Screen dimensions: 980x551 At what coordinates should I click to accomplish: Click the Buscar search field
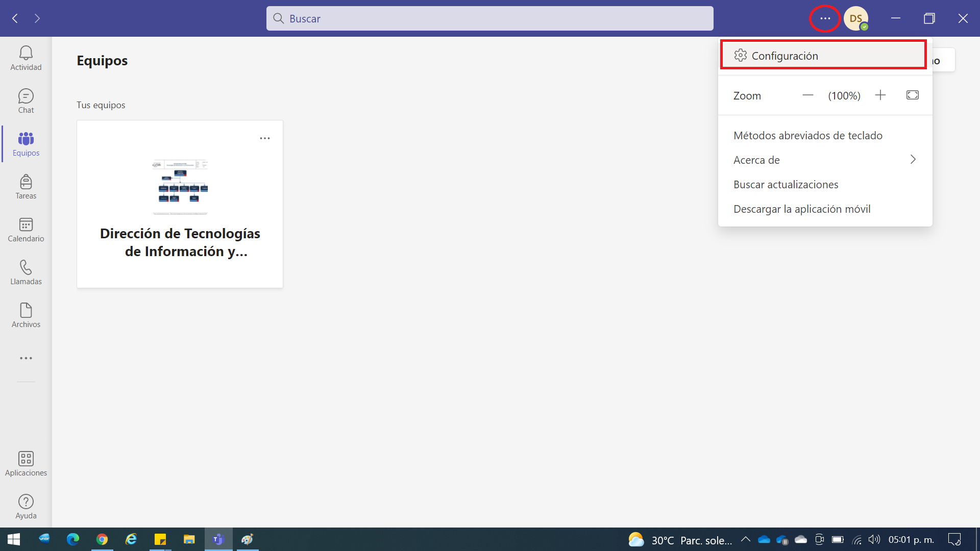[x=489, y=18]
